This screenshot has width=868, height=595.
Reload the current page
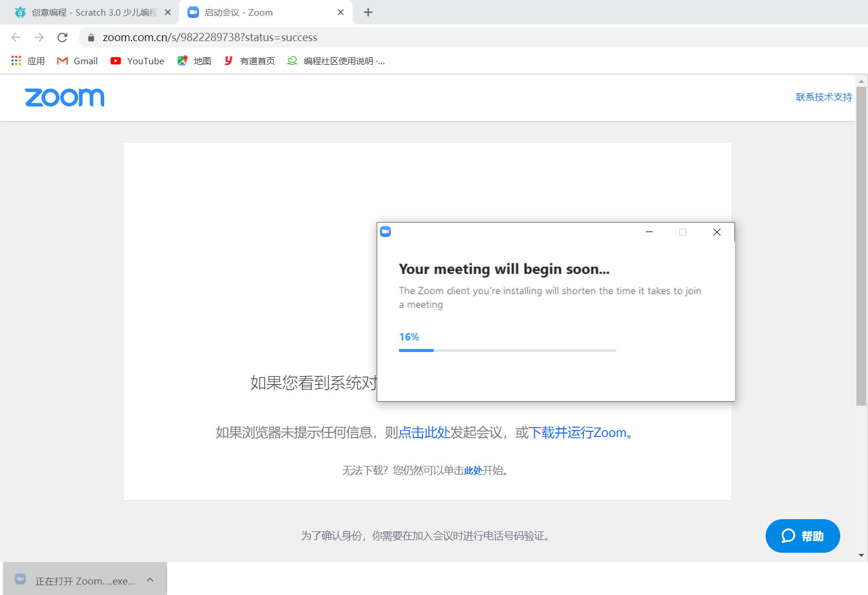pos(62,38)
